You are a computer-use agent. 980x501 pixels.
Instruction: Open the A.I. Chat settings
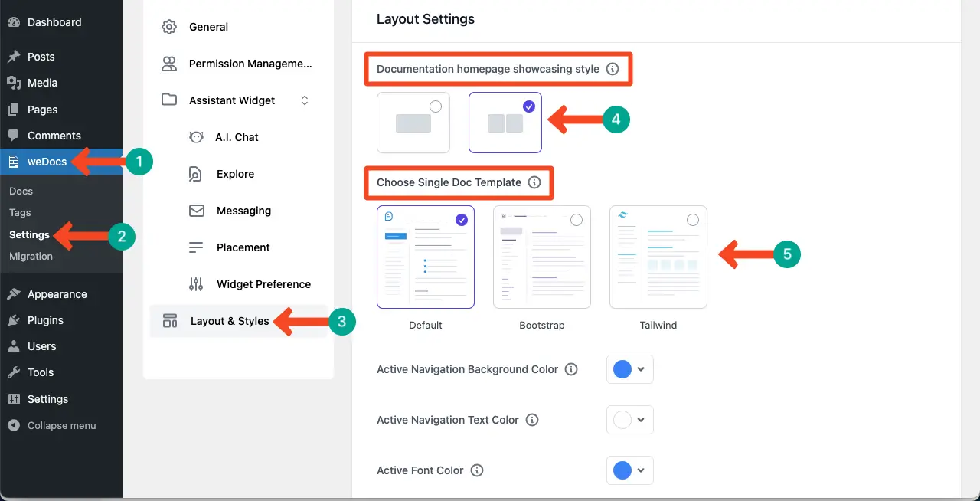click(238, 137)
